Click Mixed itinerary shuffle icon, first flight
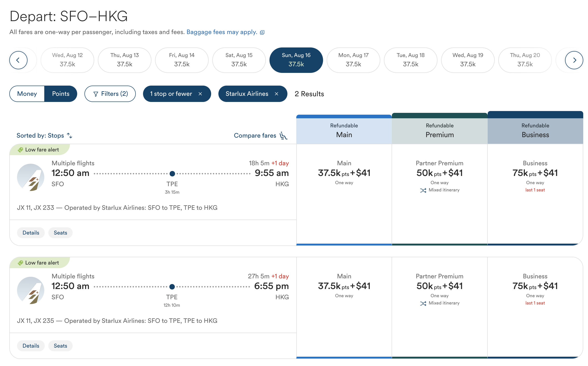This screenshot has height=366, width=588. coord(423,190)
